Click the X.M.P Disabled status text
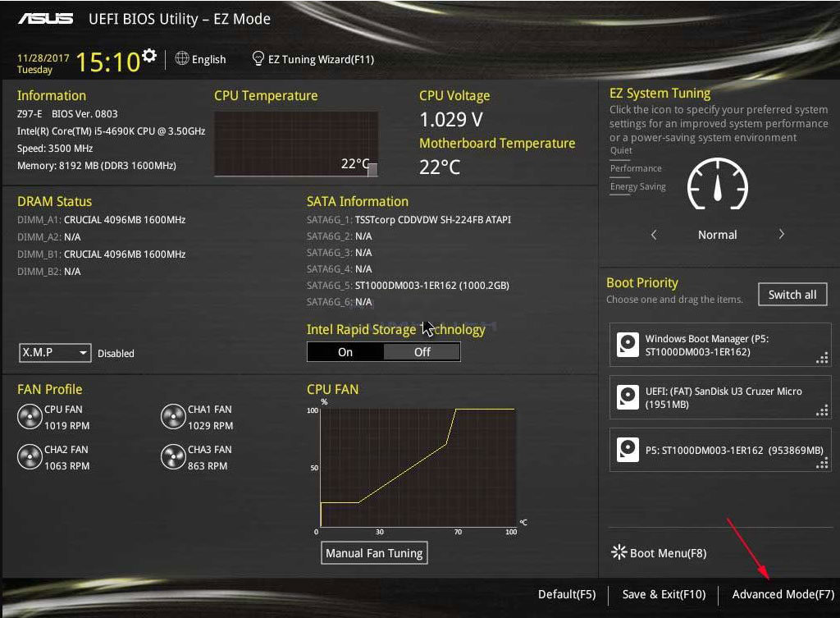This screenshot has width=840, height=618. [x=116, y=353]
